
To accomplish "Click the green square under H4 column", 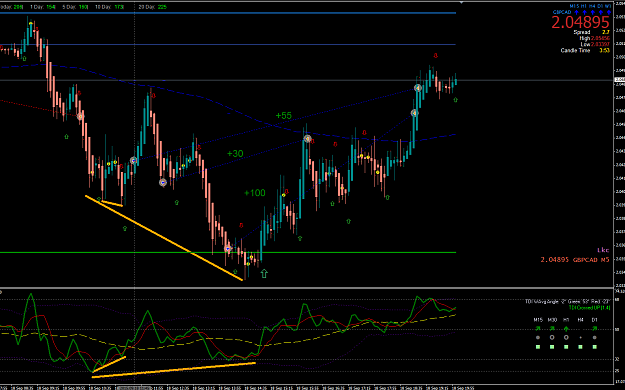I will [x=580, y=347].
